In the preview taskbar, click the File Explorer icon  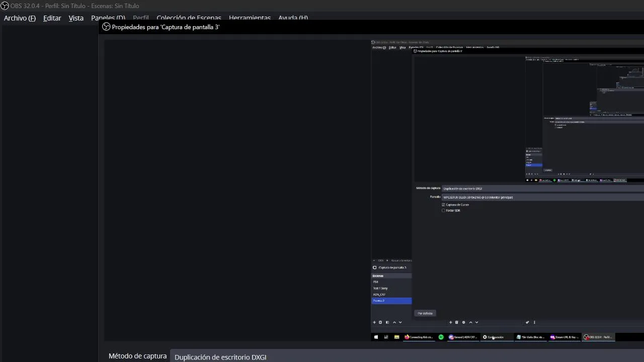[396, 337]
